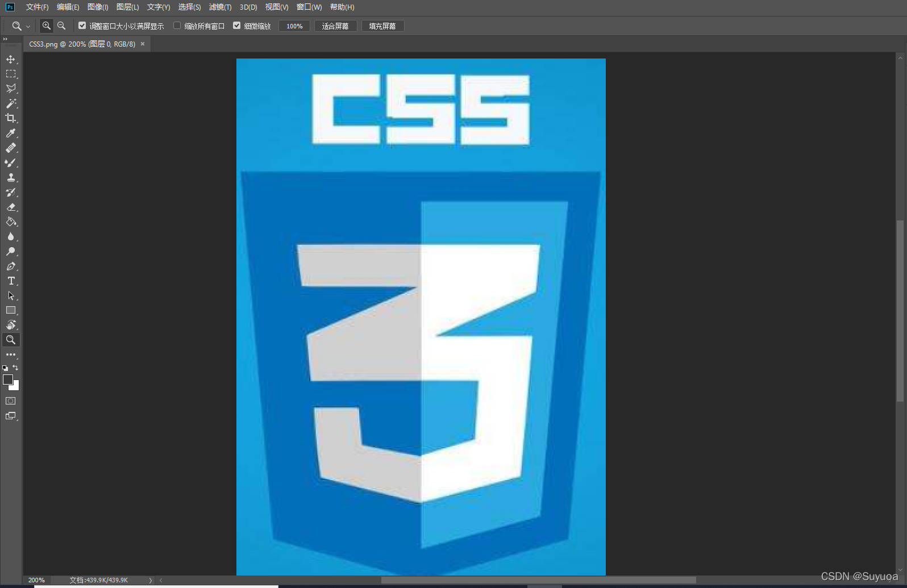
Task: Click the 200% zoom level field
Action: [x=36, y=580]
